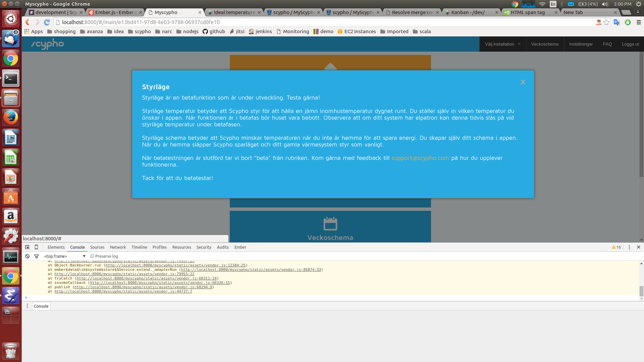Screen dimensions: 644x362
Task: Clear the console with the clear icon
Action: [x=28, y=256]
